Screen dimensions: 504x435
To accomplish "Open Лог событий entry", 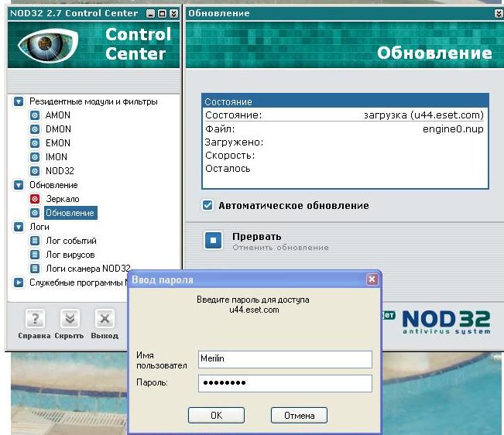I will [x=70, y=241].
